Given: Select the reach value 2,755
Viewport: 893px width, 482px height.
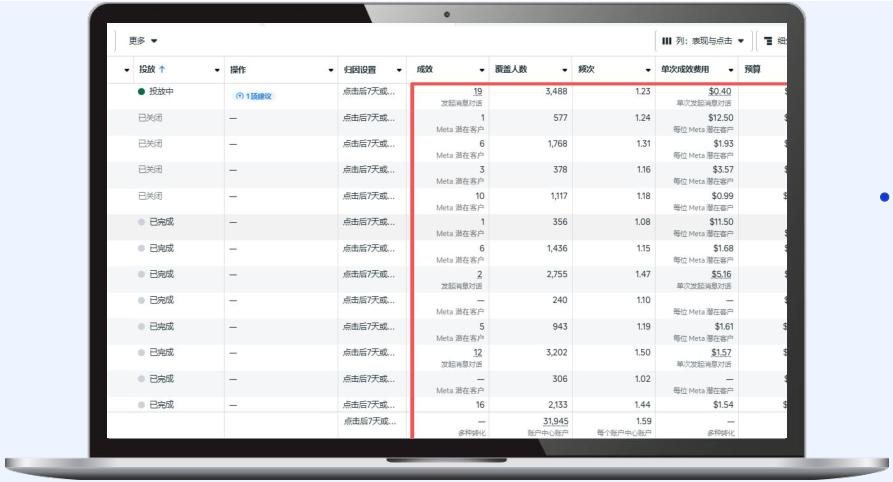Looking at the screenshot, I should [556, 274].
